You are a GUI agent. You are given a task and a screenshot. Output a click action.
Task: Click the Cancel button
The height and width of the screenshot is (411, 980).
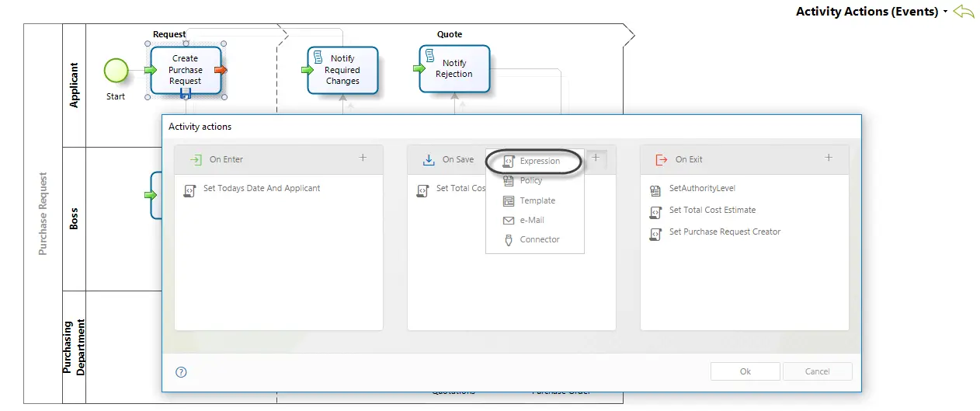pos(818,371)
